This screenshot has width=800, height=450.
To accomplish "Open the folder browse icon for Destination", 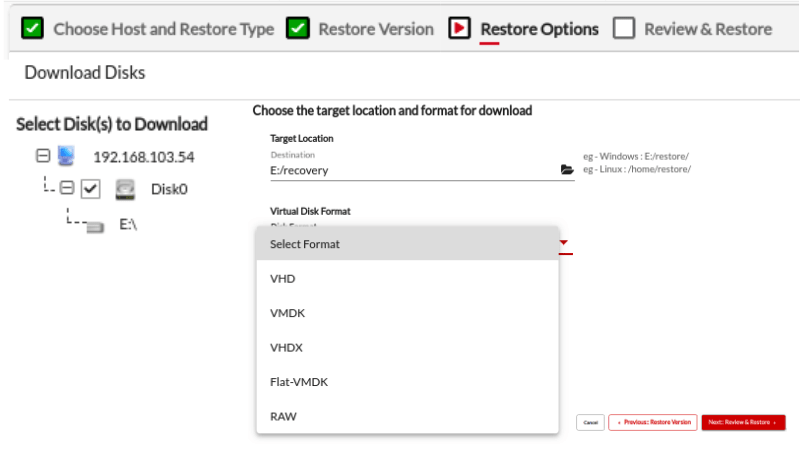I will coord(567,171).
